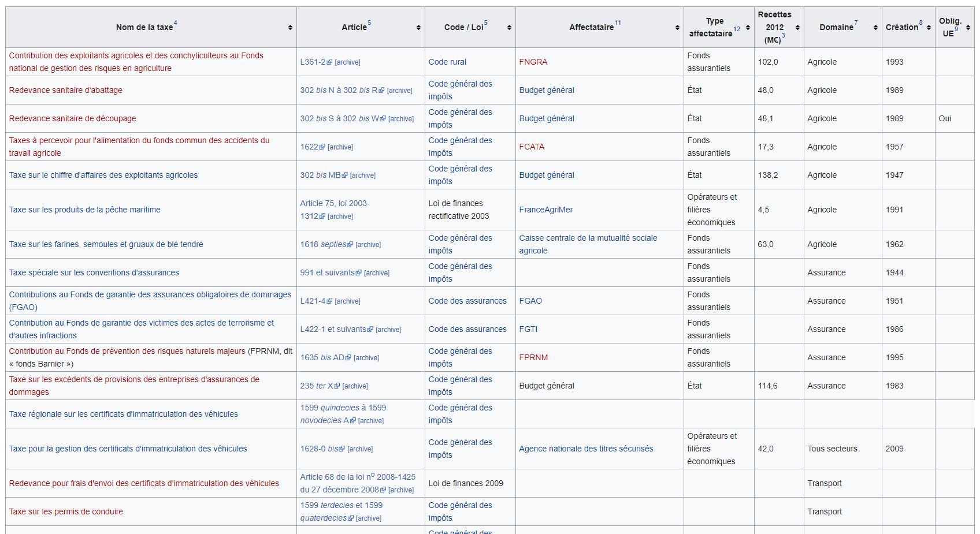Open Taxe spéciale sur les conventions d'assurances
The image size is (980, 534).
94,272
